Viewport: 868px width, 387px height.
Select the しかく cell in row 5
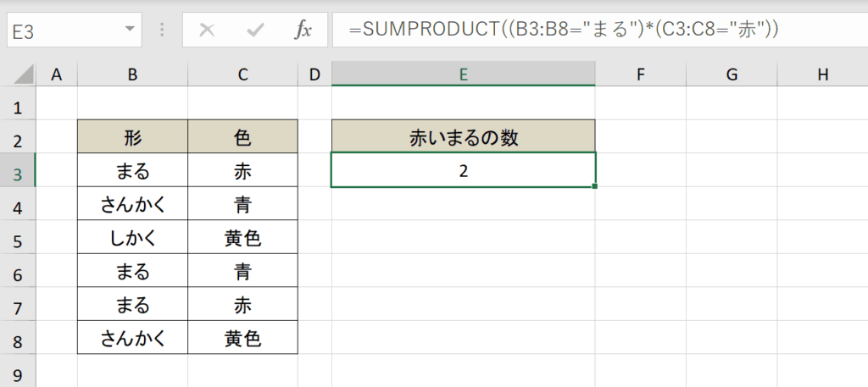tap(132, 237)
